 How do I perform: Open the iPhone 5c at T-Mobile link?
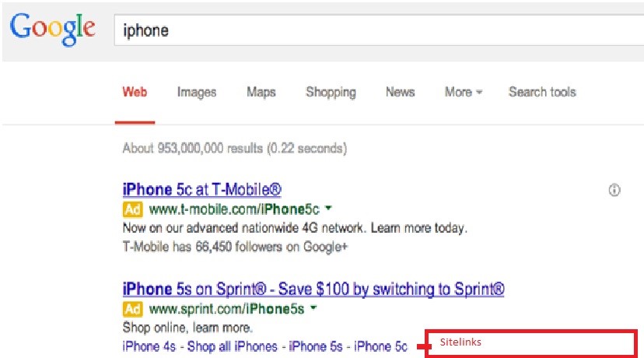(201, 189)
